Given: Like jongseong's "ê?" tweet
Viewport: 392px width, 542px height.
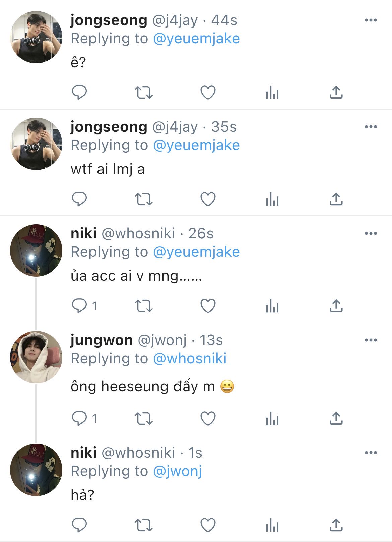Looking at the screenshot, I should [x=208, y=92].
